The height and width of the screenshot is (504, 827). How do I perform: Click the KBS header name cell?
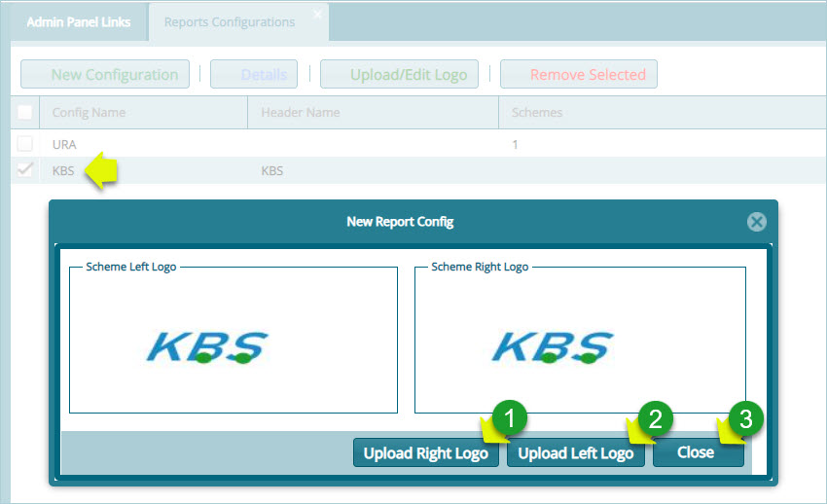pos(272,171)
